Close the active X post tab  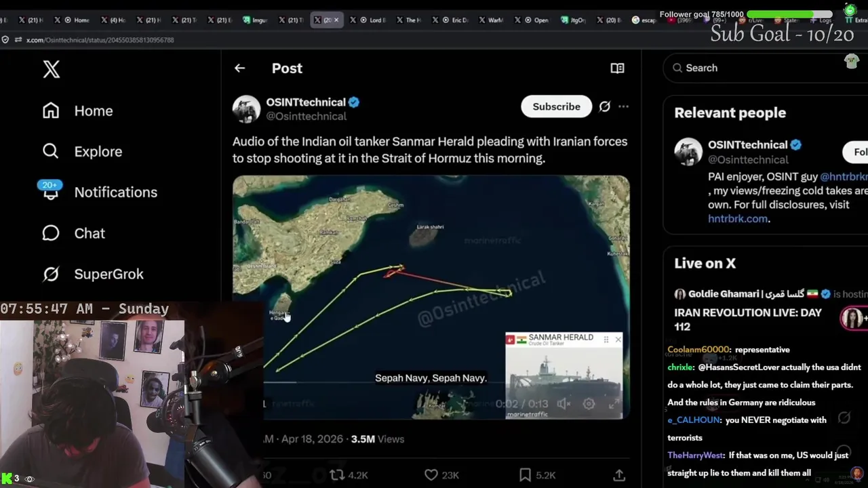tap(336, 20)
